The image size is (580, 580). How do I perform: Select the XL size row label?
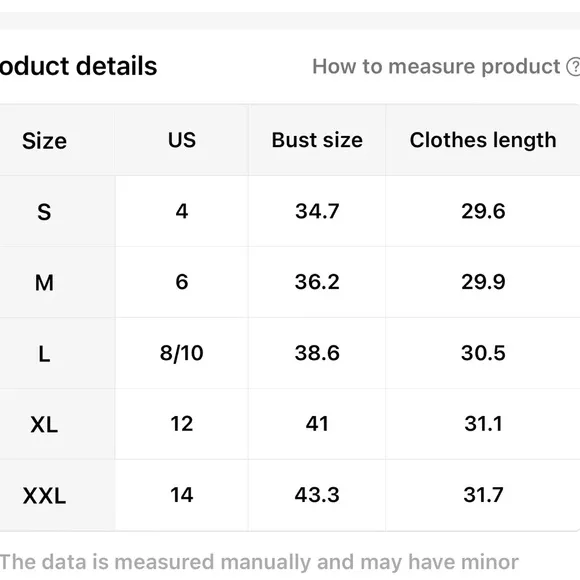click(x=44, y=425)
